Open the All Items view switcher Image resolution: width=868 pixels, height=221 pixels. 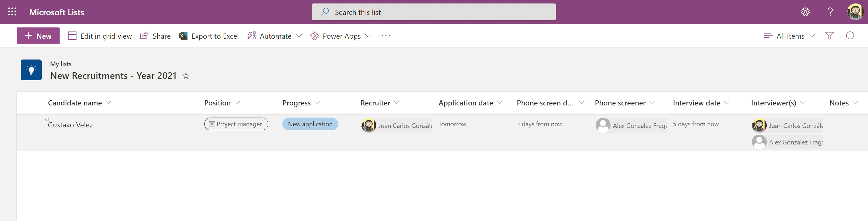(x=789, y=36)
